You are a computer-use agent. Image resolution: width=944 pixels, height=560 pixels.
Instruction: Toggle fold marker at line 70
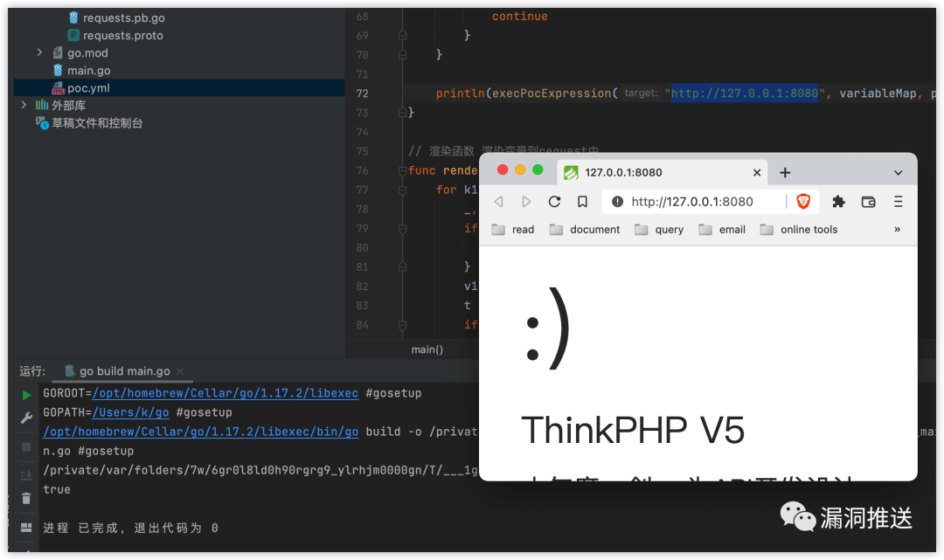coord(402,55)
